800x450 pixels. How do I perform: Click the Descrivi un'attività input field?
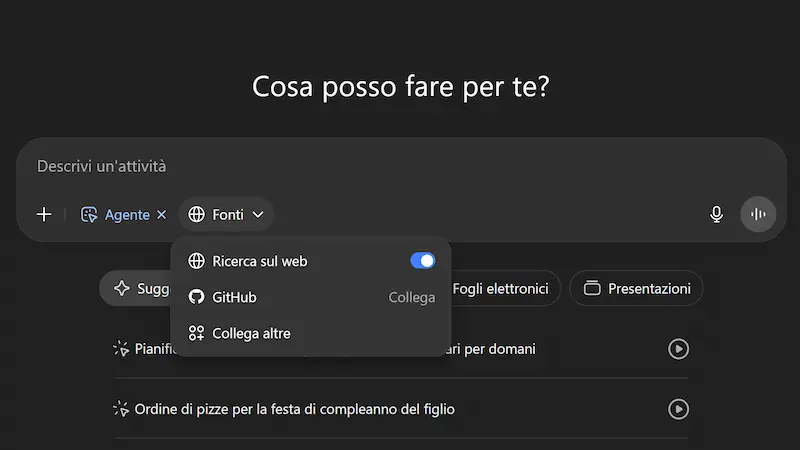point(401,166)
